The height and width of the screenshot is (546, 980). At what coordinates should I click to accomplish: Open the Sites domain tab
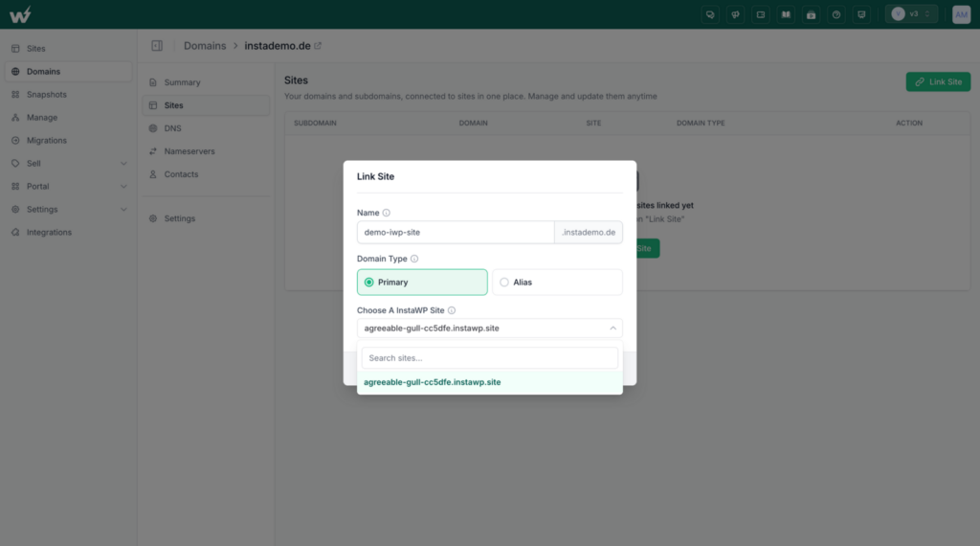click(206, 105)
